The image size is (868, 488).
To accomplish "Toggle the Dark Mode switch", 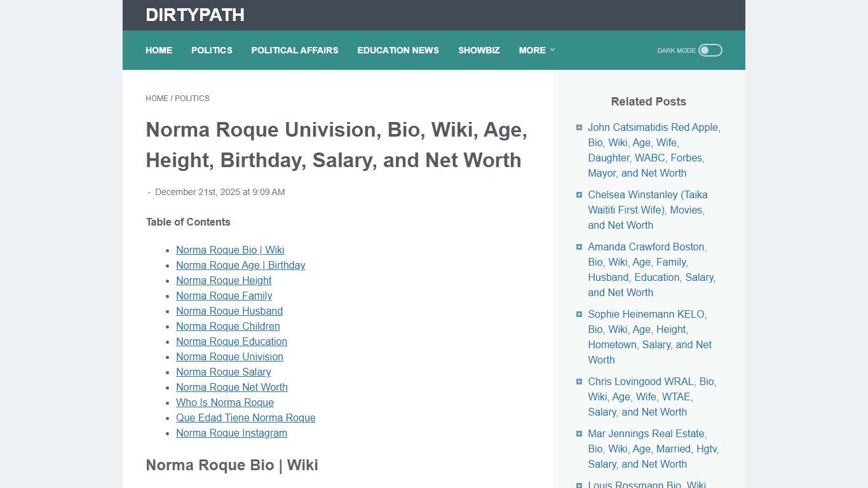I will [710, 50].
